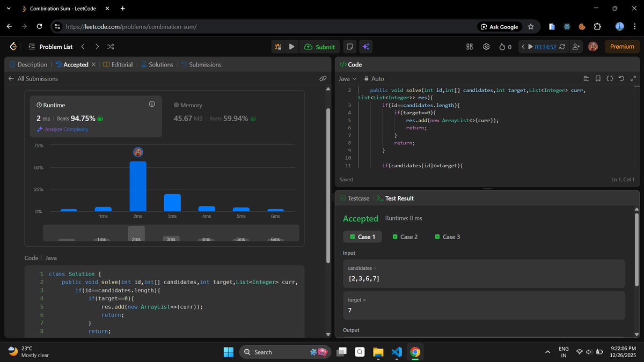This screenshot has height=362, width=644.
Task: Open the notes sticky icon
Action: click(350, 47)
